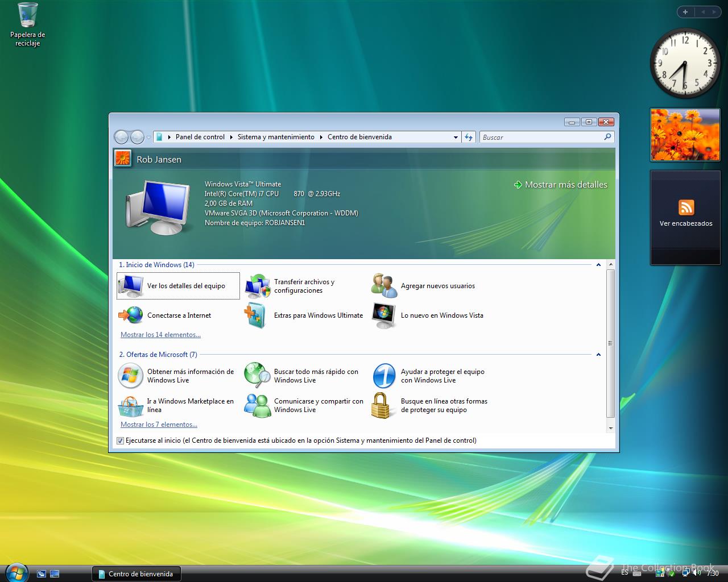Click the Buscar search field
728x582 pixels.
click(x=540, y=137)
